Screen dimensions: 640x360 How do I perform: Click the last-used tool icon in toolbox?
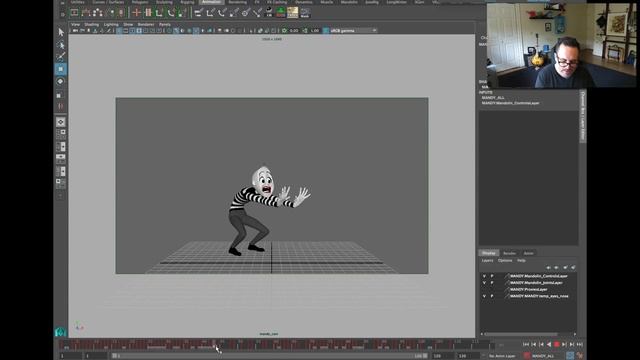61,106
